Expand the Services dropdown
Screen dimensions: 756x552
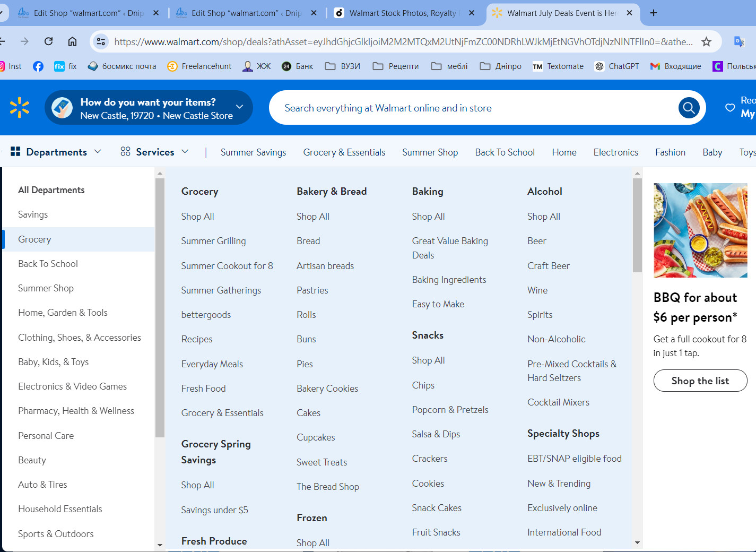pos(154,152)
